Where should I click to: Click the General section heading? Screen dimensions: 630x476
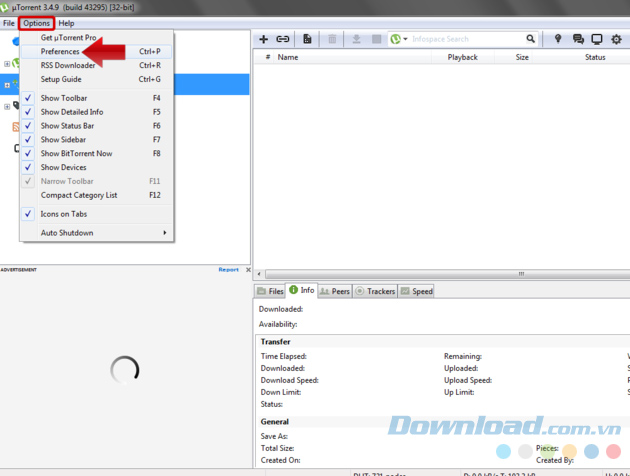(x=274, y=422)
